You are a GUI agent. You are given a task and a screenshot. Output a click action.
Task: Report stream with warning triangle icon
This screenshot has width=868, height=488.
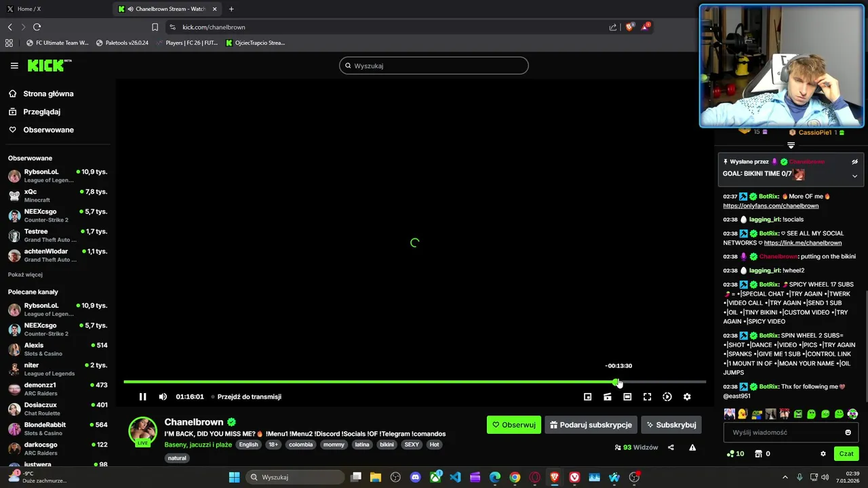point(692,447)
